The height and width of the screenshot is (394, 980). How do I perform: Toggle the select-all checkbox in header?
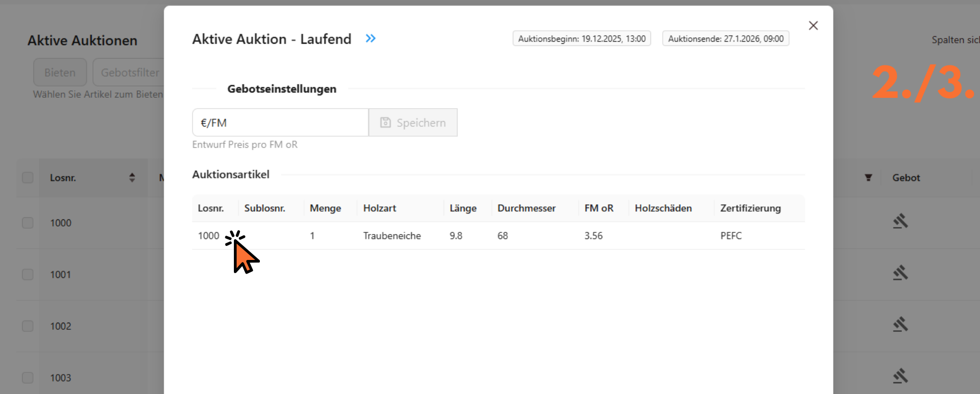pos(28,178)
